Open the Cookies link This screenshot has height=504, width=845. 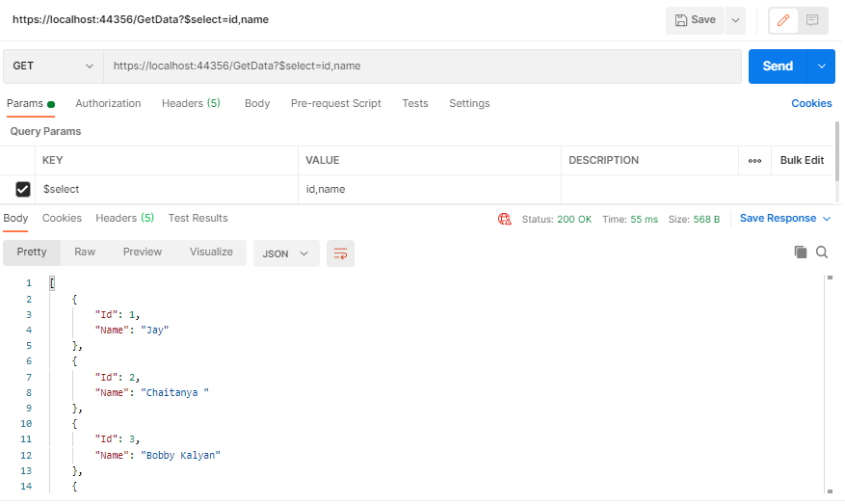point(811,103)
